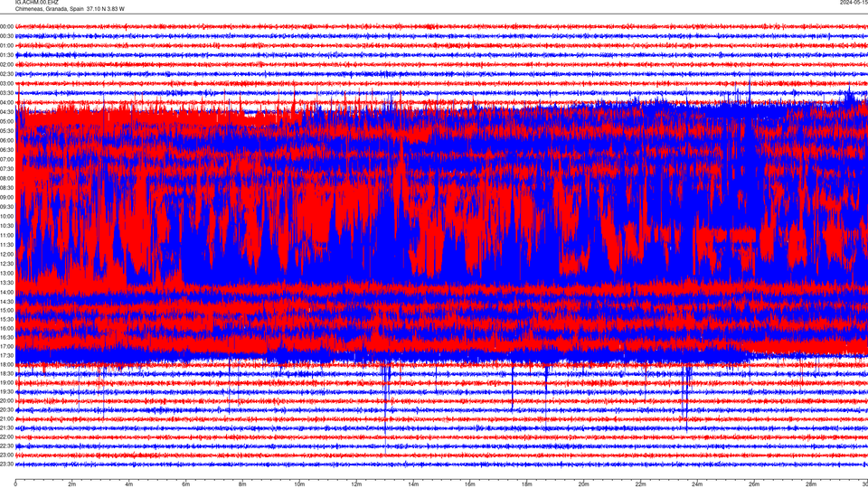This screenshot has height=488, width=868.
Task: Click the 12m tick label on the minute axis
Action: coord(356,484)
